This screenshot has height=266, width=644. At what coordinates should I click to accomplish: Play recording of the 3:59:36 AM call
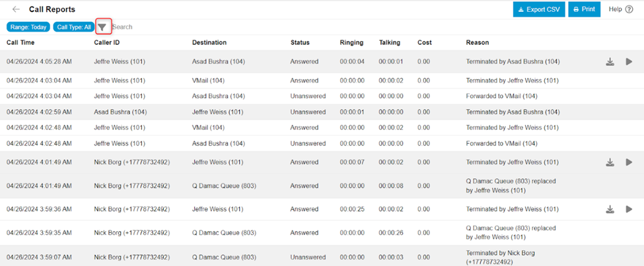629,209
